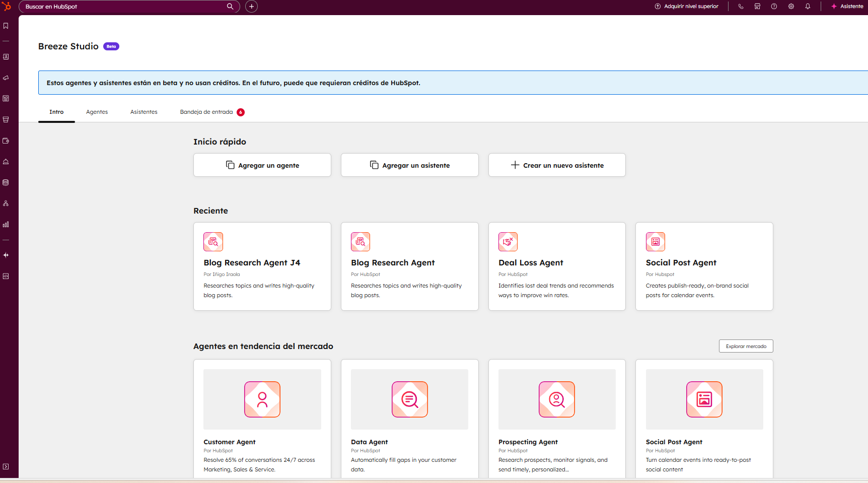Open the Settings gear icon
This screenshot has width=868, height=483.
(x=791, y=7)
